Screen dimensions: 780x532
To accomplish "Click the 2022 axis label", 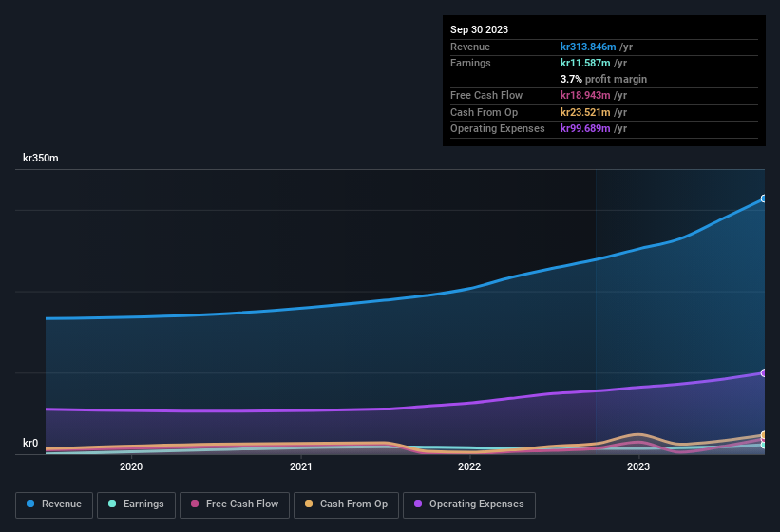I will tap(469, 466).
